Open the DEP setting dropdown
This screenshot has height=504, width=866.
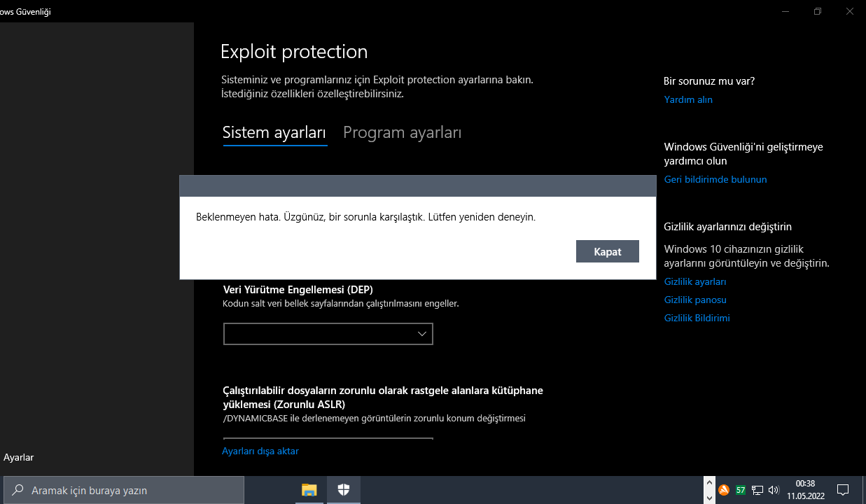click(328, 334)
